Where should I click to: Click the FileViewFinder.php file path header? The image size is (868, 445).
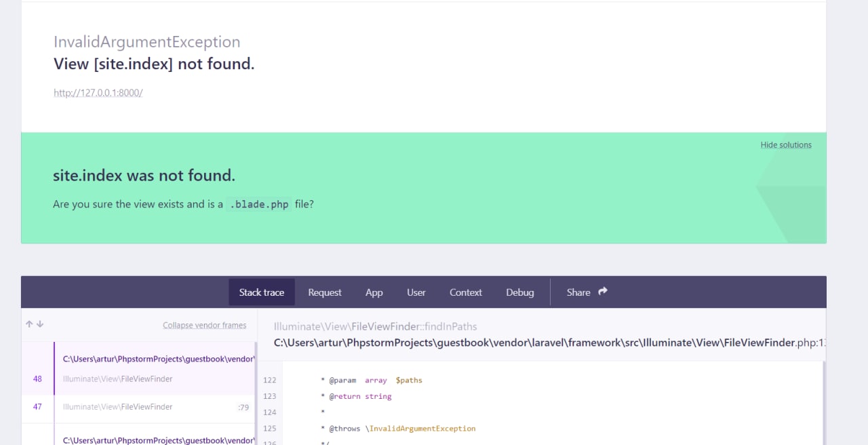(549, 343)
